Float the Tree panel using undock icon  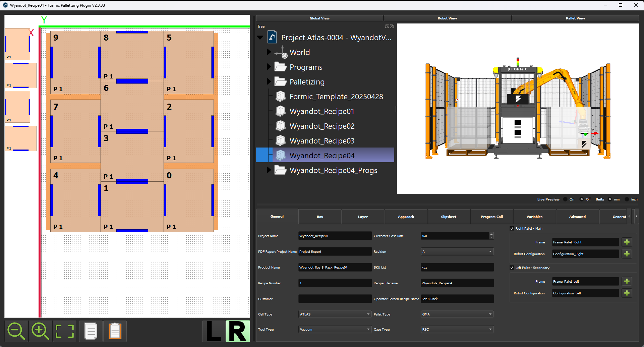[x=387, y=26]
